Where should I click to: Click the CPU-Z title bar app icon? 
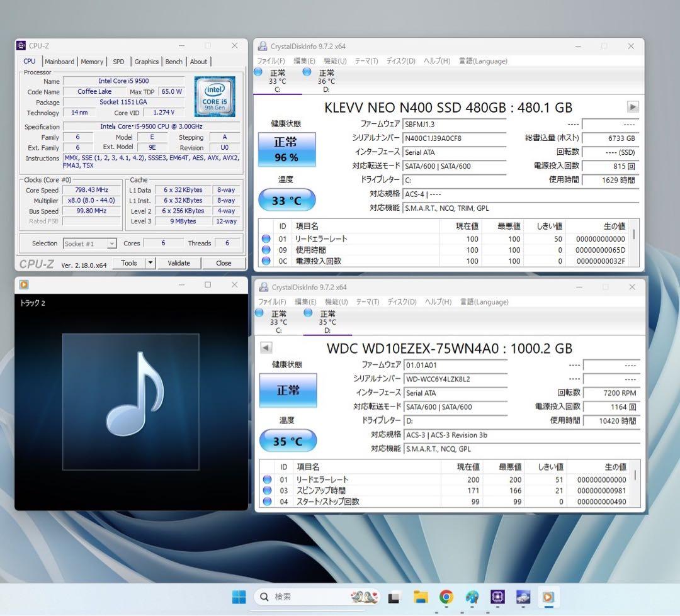pyautogui.click(x=21, y=45)
